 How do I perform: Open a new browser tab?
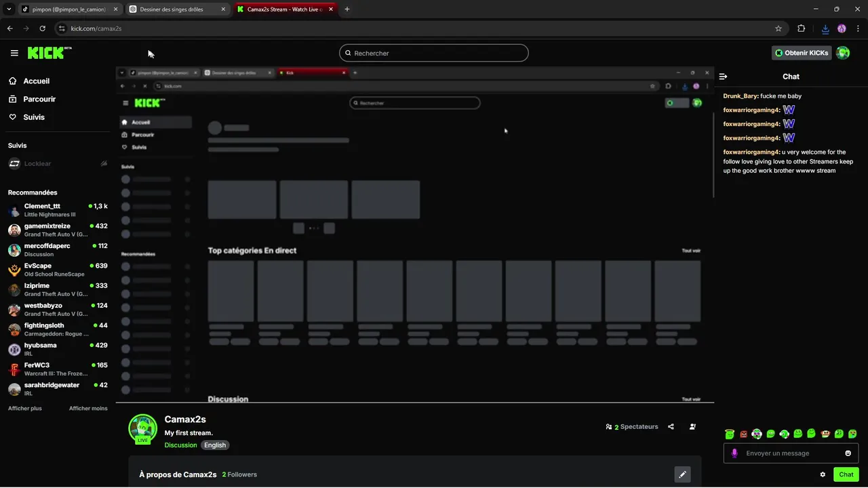point(347,9)
